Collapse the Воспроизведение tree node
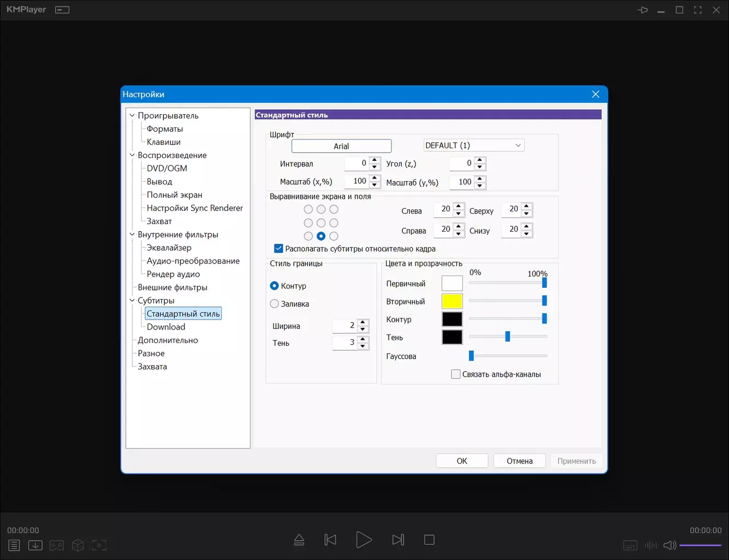This screenshot has height=560, width=729. point(132,155)
